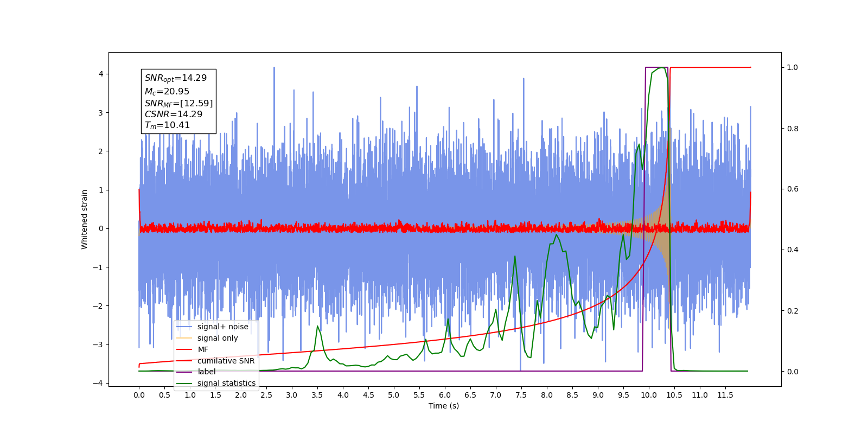Click the right y-axis tick label 0.2
The image size is (868, 434).
[793, 311]
